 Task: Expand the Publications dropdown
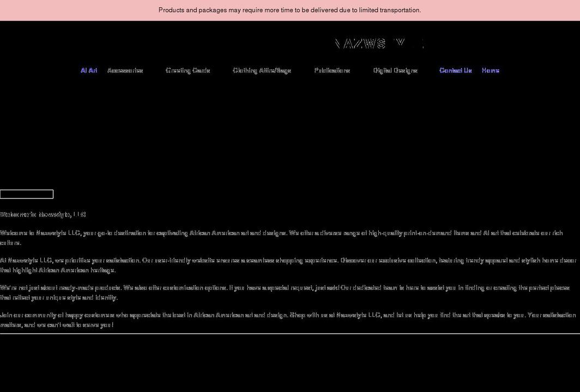pyautogui.click(x=333, y=70)
